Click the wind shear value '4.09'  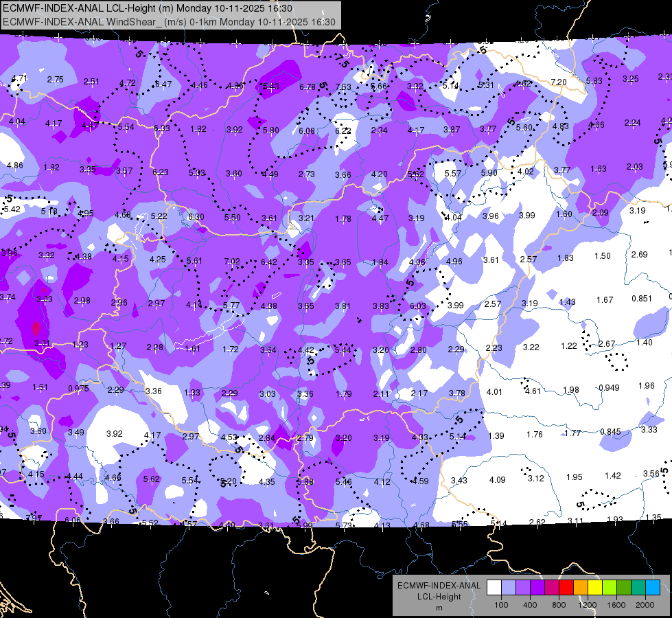[x=498, y=479]
